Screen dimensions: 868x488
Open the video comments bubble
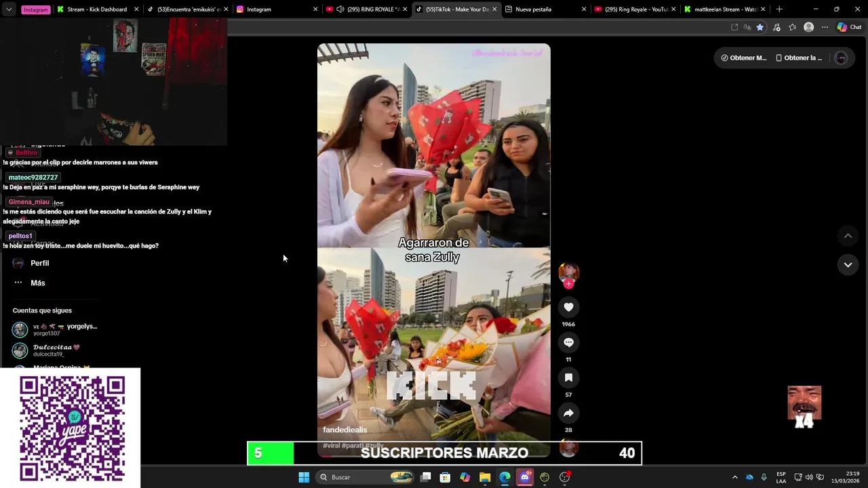click(x=568, y=342)
